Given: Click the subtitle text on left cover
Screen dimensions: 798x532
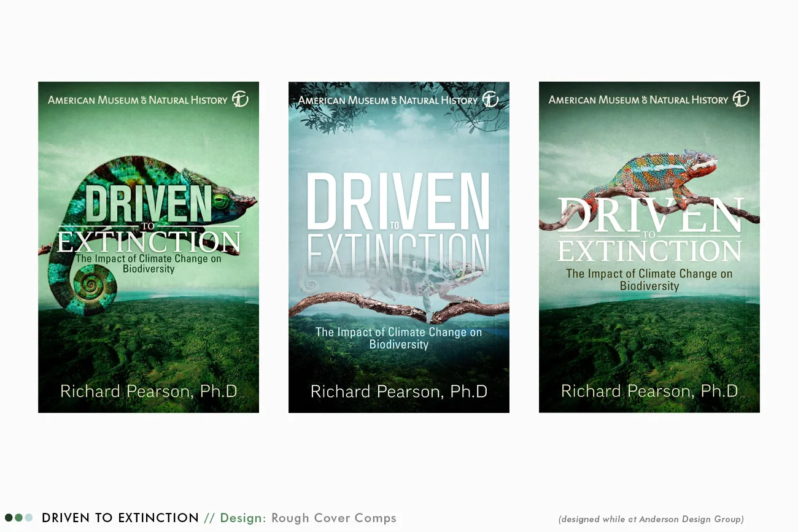Looking at the screenshot, I should (x=149, y=263).
